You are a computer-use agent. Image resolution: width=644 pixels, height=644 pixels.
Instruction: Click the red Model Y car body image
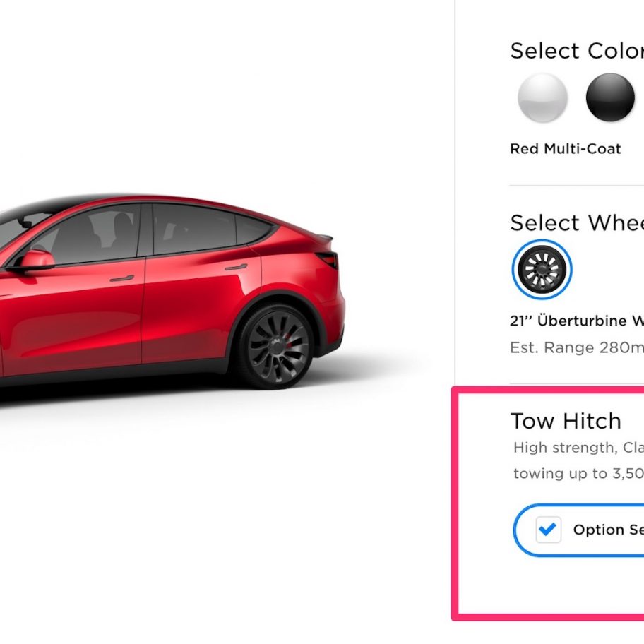click(x=172, y=292)
